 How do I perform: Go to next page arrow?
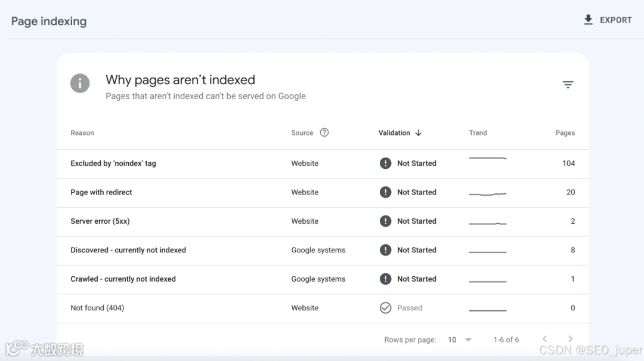(570, 340)
